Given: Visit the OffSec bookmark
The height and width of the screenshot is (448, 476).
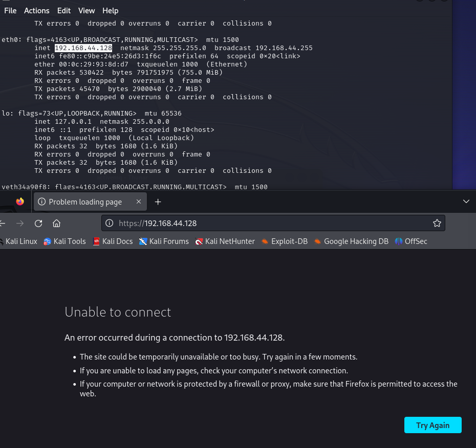Looking at the screenshot, I should coord(410,241).
